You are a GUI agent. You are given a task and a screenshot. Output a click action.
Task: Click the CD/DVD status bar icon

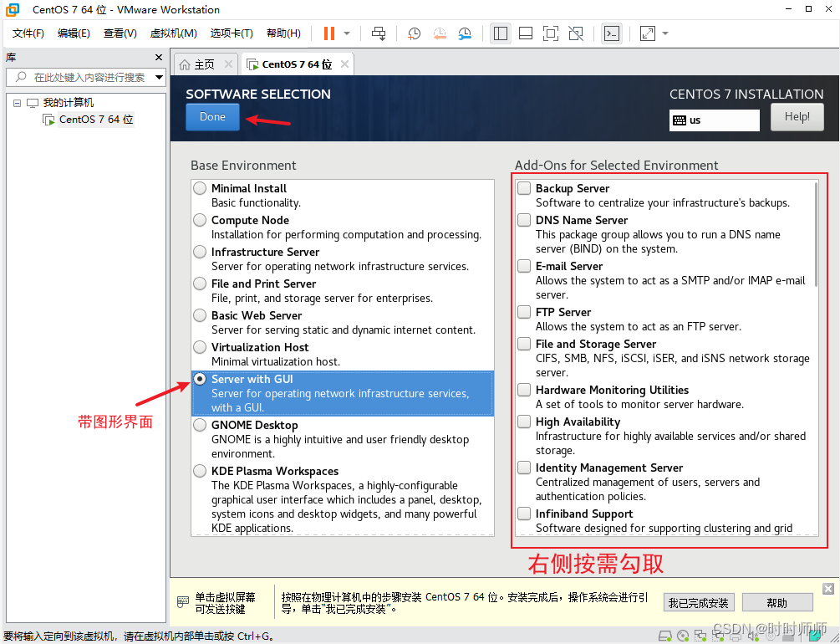click(683, 636)
